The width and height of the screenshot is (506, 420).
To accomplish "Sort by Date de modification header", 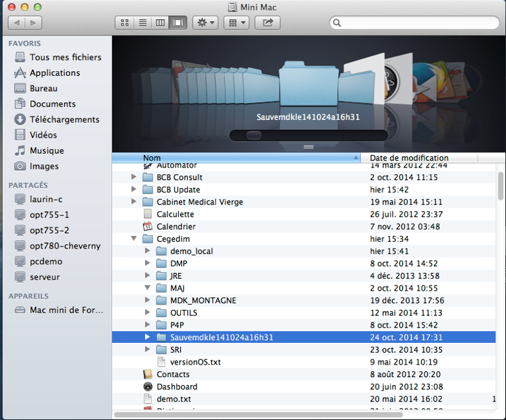I will [409, 158].
